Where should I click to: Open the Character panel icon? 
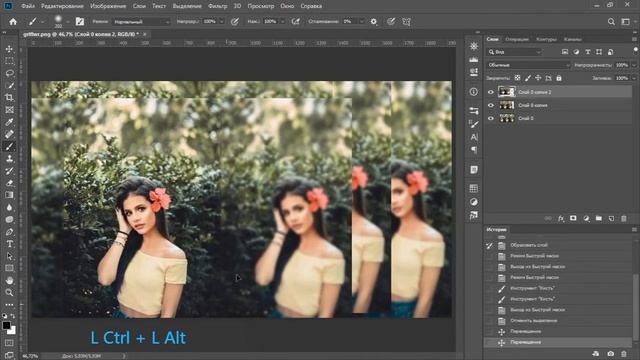(x=473, y=137)
